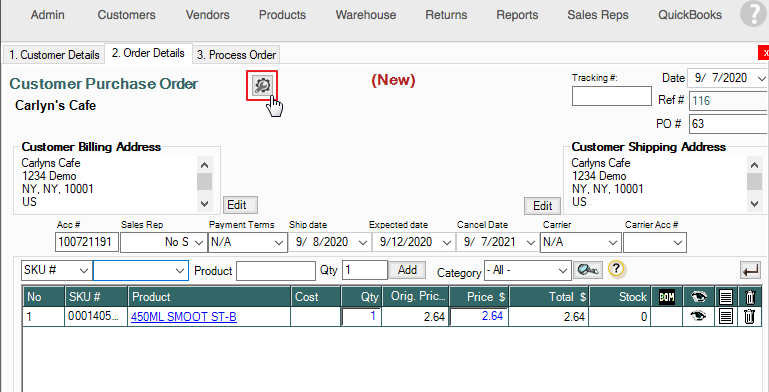This screenshot has height=392, width=769.
Task: Click the Cost column header
Action: [x=315, y=297]
